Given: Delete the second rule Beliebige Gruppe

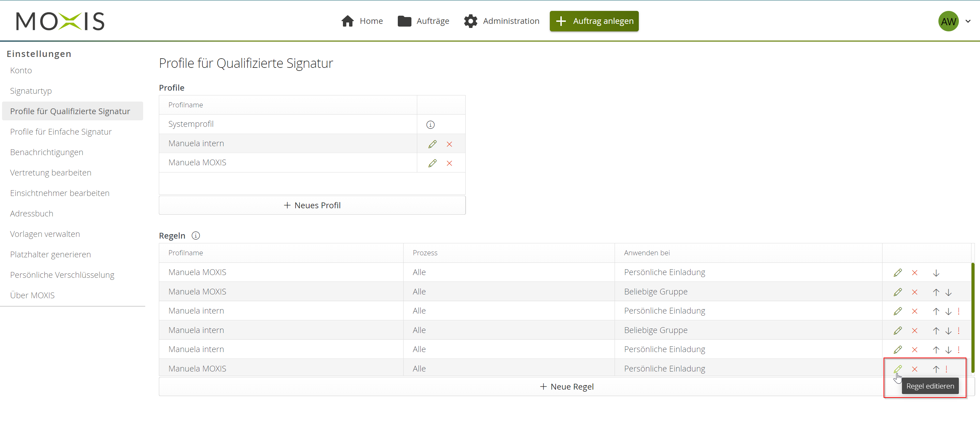Looking at the screenshot, I should (x=915, y=292).
